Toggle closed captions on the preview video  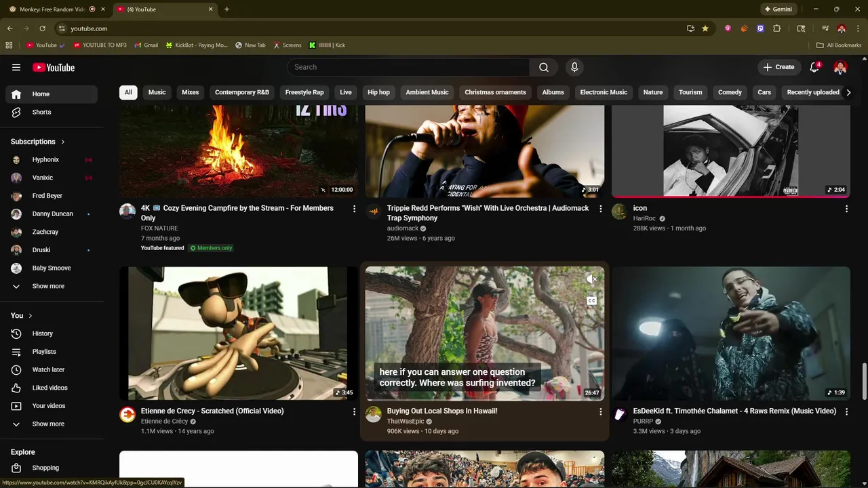pyautogui.click(x=591, y=301)
